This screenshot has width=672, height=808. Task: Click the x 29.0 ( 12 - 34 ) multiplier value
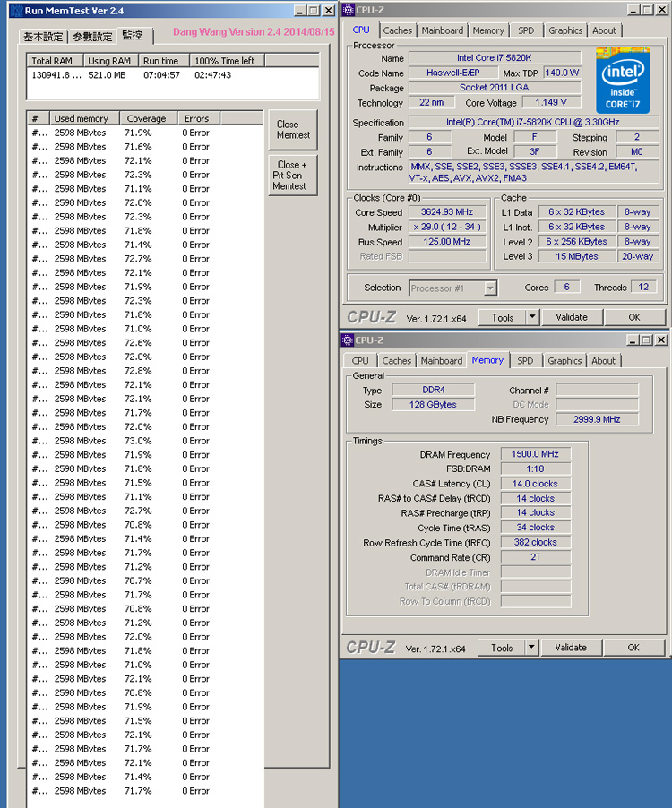point(447,227)
